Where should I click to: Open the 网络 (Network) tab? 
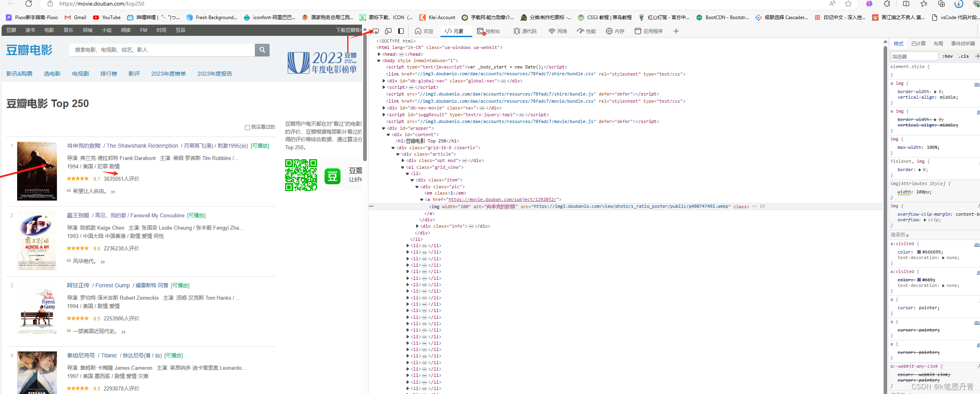[x=557, y=31]
